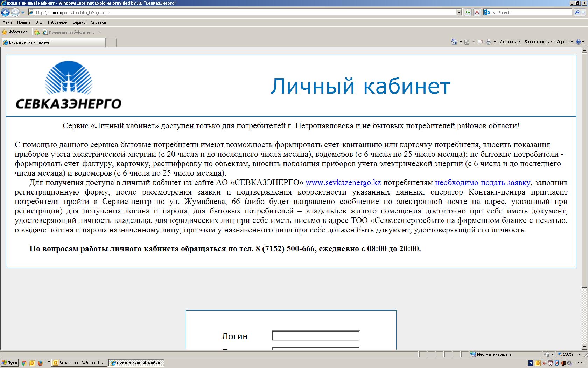The height and width of the screenshot is (368, 588).
Task: Click the Севказэнерго logo image
Action: 69,85
